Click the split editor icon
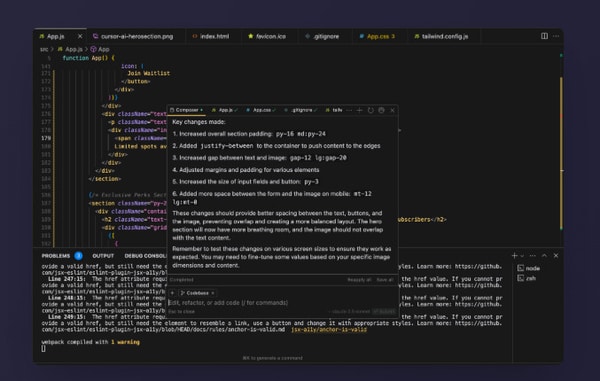Screen dimensions: 600x381 544,36
